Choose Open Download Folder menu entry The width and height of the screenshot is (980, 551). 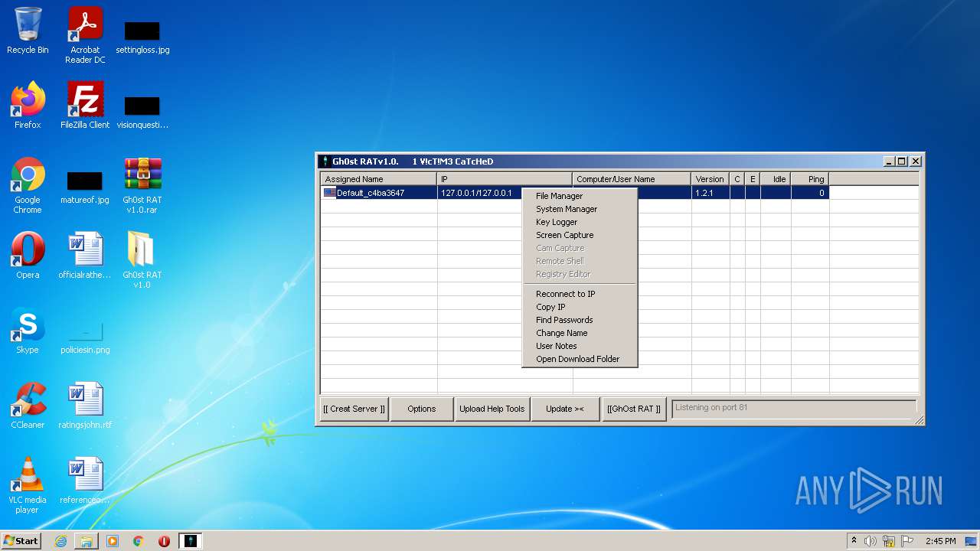coord(580,359)
